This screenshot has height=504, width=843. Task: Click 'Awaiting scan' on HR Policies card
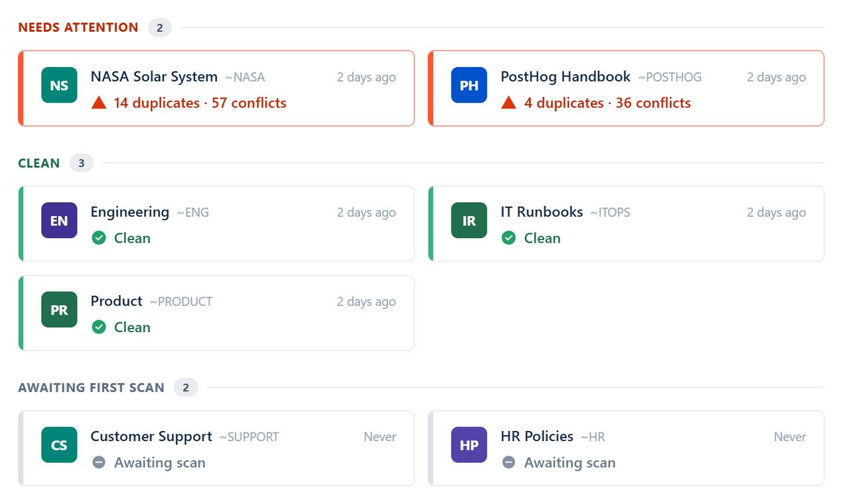click(x=570, y=463)
